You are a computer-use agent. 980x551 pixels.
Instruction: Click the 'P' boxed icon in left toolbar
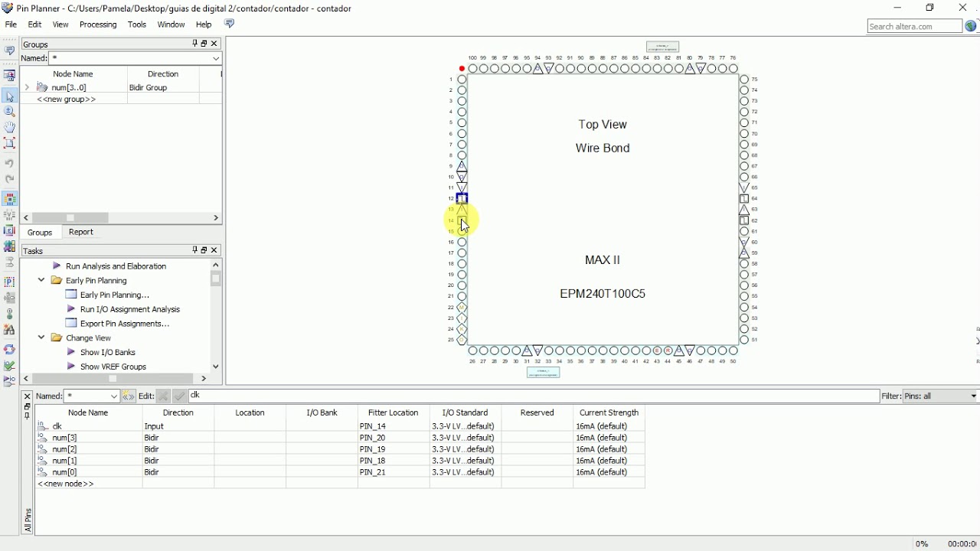(10, 282)
